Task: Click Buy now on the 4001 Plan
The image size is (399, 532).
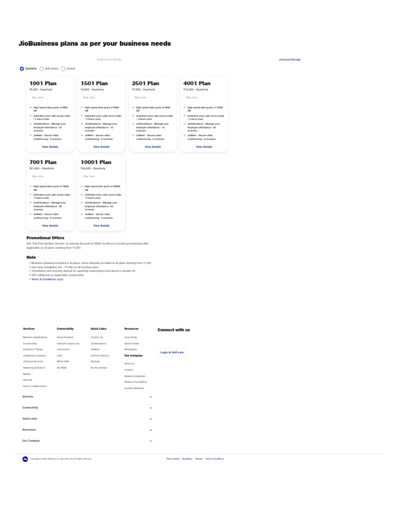Action: click(x=192, y=97)
